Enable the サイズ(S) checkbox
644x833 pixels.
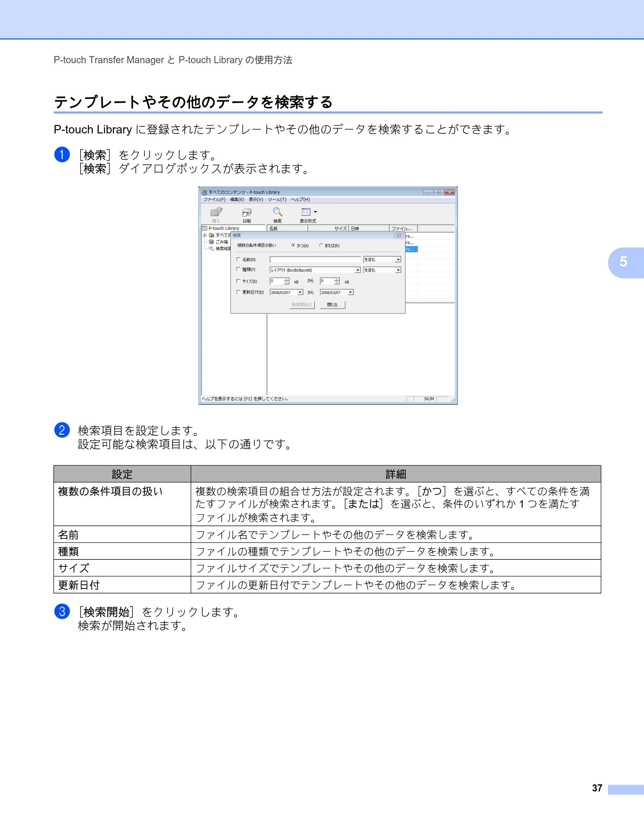click(239, 281)
